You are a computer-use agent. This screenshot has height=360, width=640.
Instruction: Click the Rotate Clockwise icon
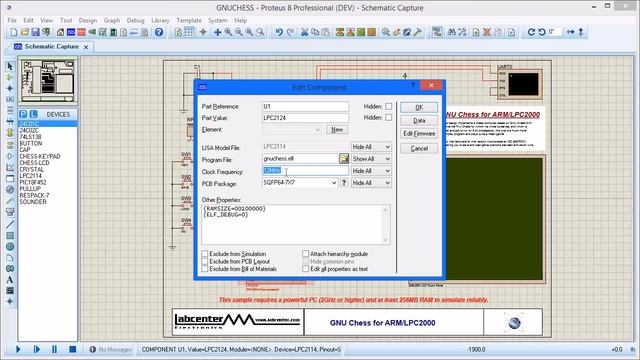(x=531, y=32)
